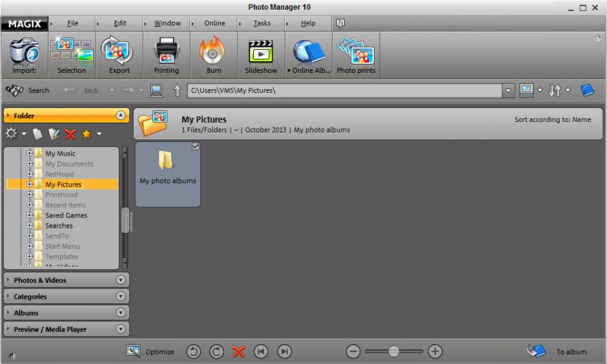Image resolution: width=607 pixels, height=364 pixels.
Task: Open the Selection tool
Action: coord(72,55)
